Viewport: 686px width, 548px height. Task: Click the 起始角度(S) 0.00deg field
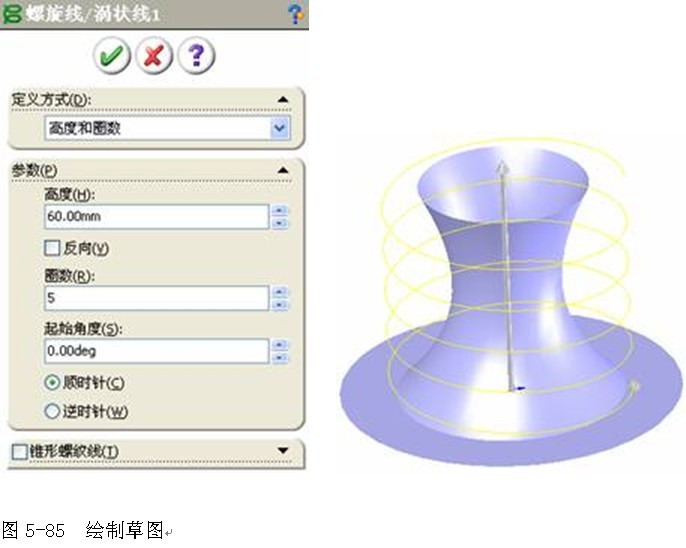coord(156,351)
